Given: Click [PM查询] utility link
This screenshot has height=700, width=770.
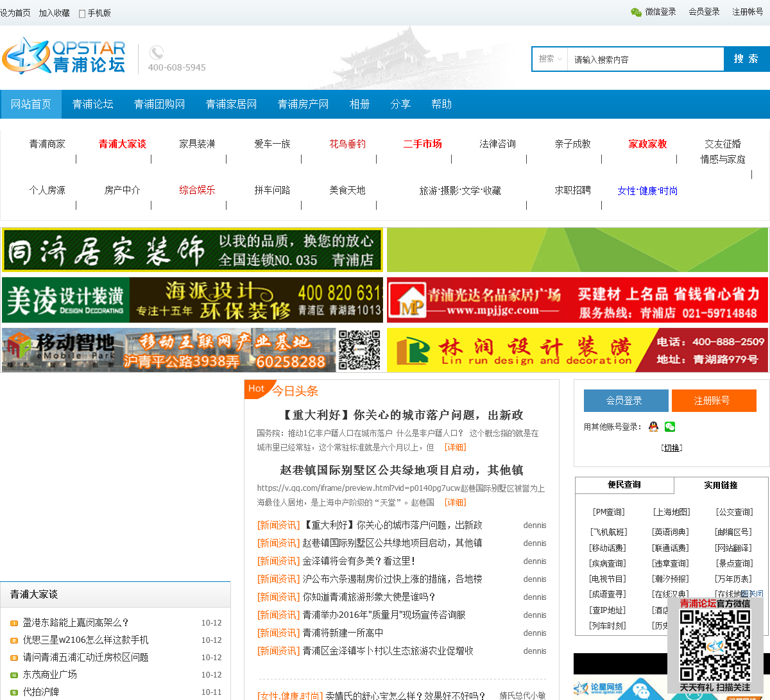Looking at the screenshot, I should [x=608, y=512].
